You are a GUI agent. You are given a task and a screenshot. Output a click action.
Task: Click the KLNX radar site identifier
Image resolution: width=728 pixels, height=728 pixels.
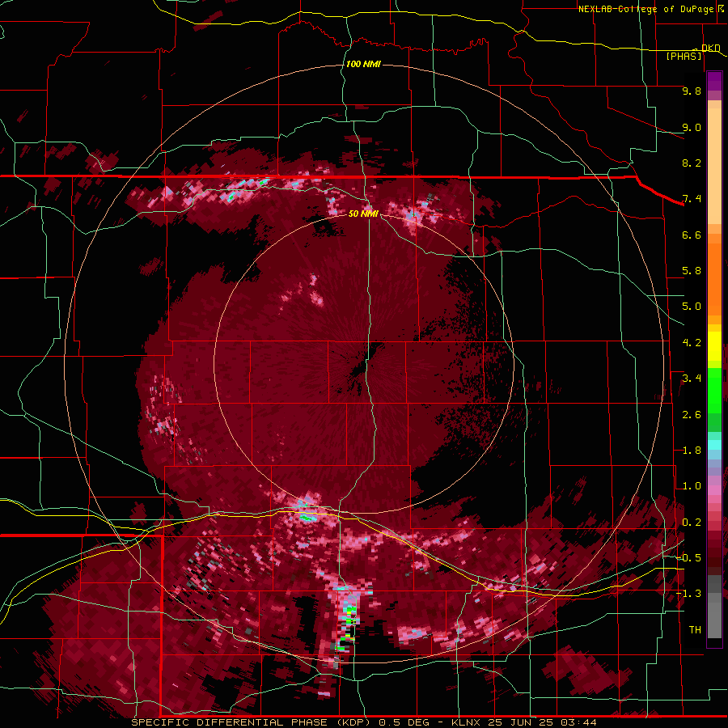click(466, 722)
